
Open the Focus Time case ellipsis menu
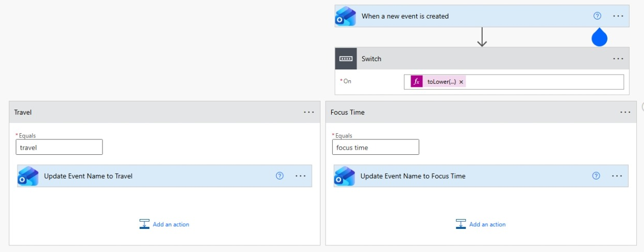coord(625,112)
